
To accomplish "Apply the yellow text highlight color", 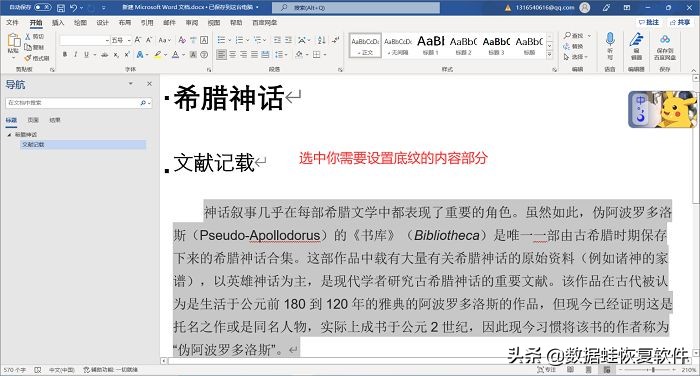I will [157, 54].
